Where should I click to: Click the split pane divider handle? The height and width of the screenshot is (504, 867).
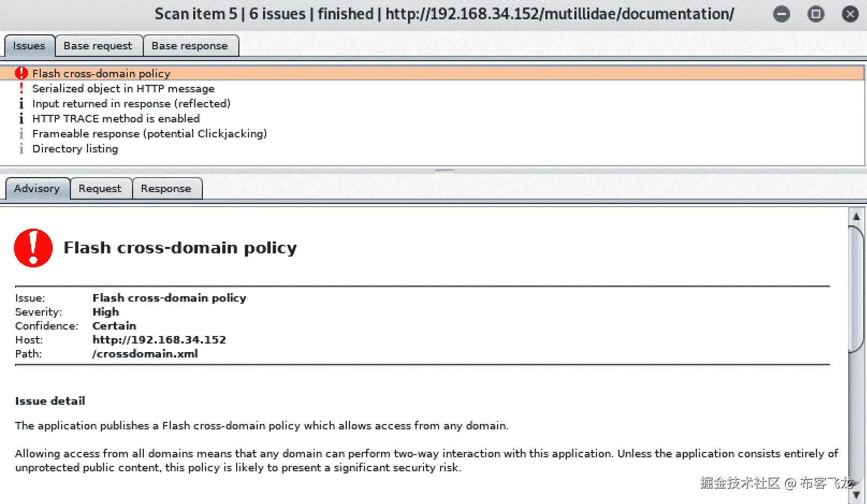[x=444, y=171]
